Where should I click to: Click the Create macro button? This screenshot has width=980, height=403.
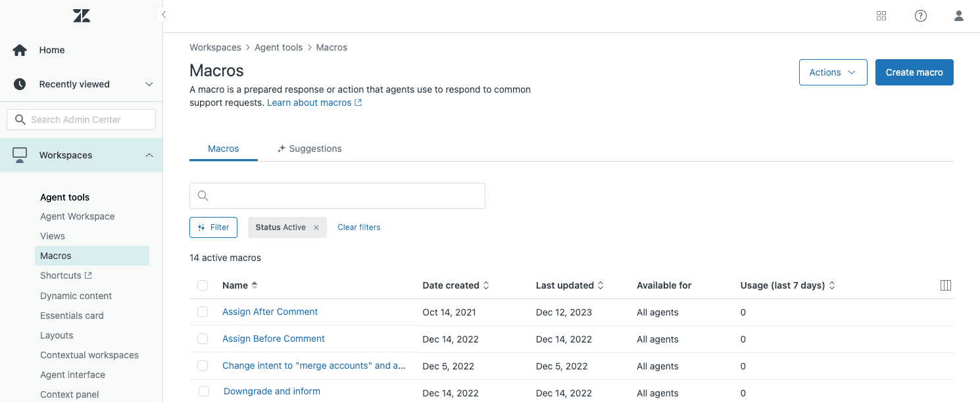click(x=914, y=72)
